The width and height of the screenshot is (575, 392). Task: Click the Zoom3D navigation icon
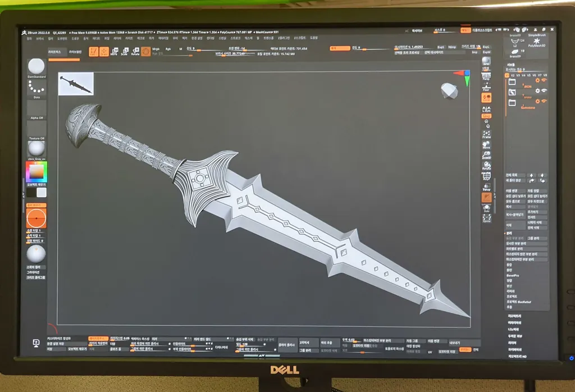point(487,155)
